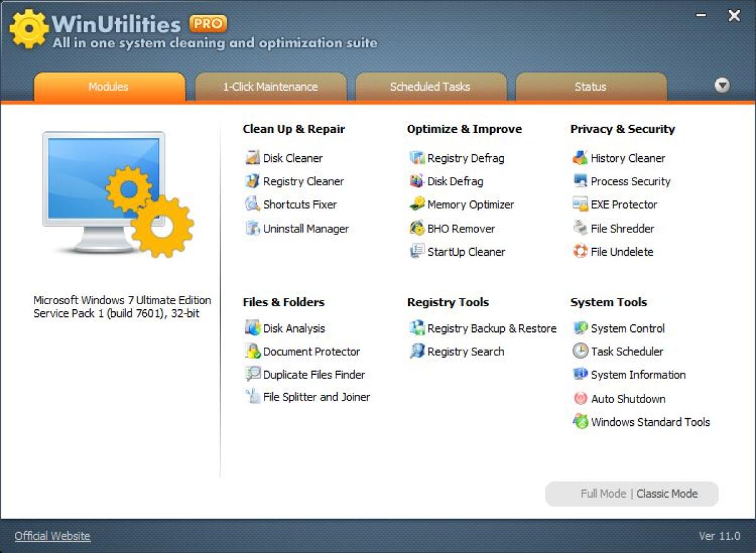Image resolution: width=756 pixels, height=553 pixels.
Task: Open the File Shredder
Action: [x=621, y=229]
